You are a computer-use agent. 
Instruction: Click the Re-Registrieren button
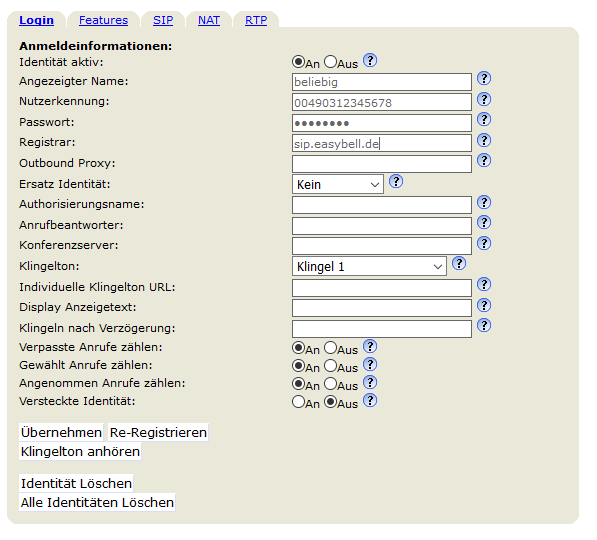[158, 433]
